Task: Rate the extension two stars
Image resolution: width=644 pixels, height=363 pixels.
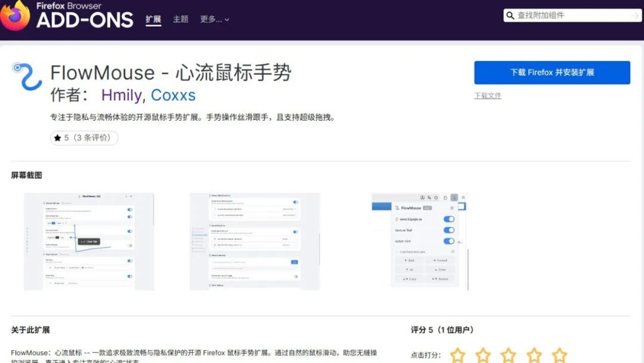Action: tap(483, 355)
